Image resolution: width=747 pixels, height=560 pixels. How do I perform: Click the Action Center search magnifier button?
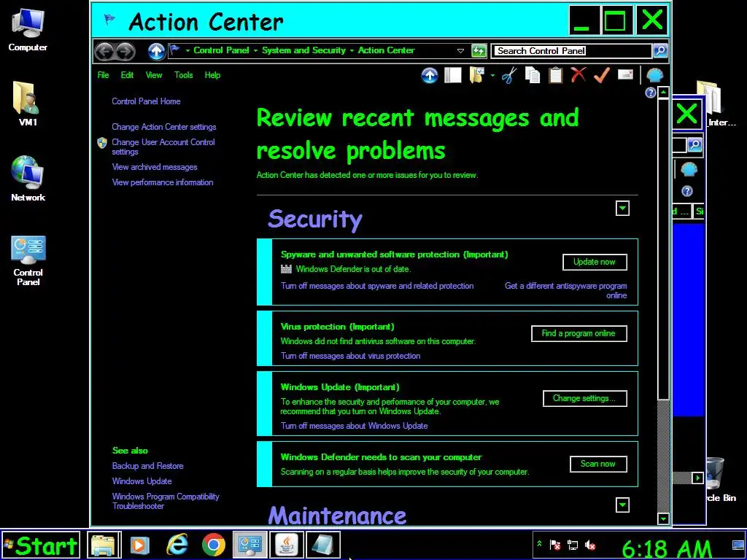coord(660,50)
